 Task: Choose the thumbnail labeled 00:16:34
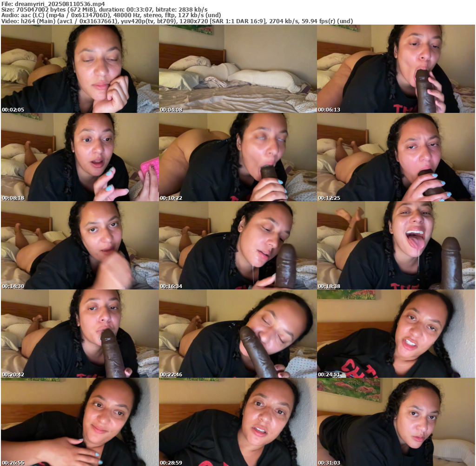point(238,245)
